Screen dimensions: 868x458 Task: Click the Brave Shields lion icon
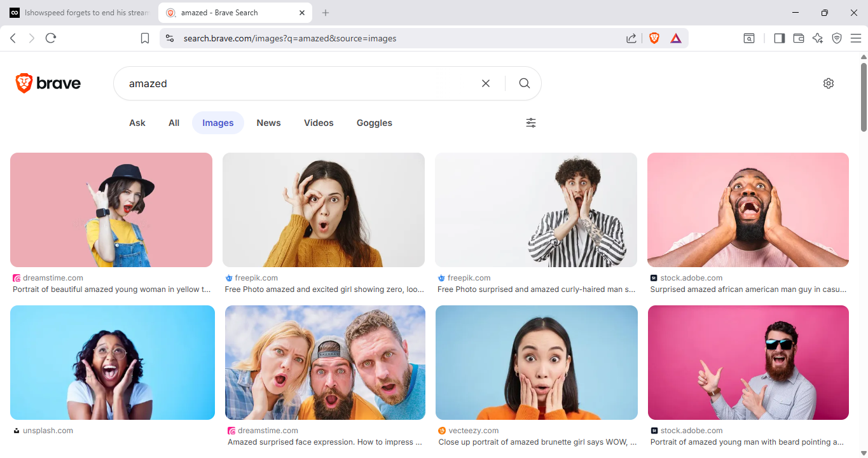(654, 38)
